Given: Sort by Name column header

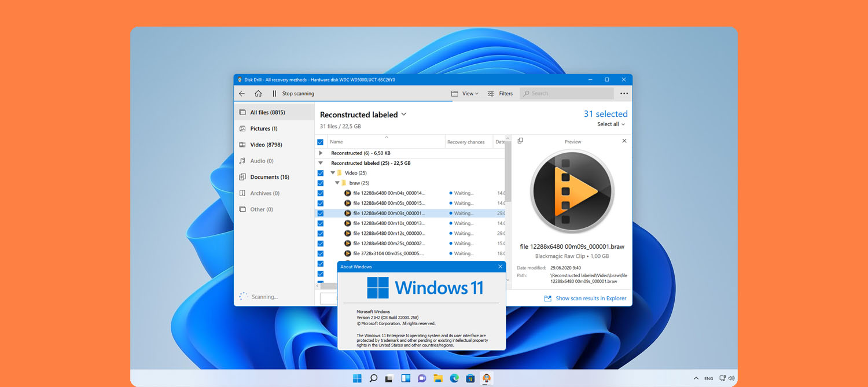Looking at the screenshot, I should [x=386, y=142].
